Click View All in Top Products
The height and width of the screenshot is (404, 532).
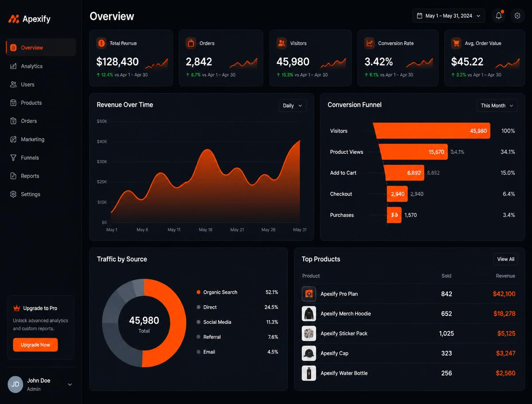tap(505, 259)
